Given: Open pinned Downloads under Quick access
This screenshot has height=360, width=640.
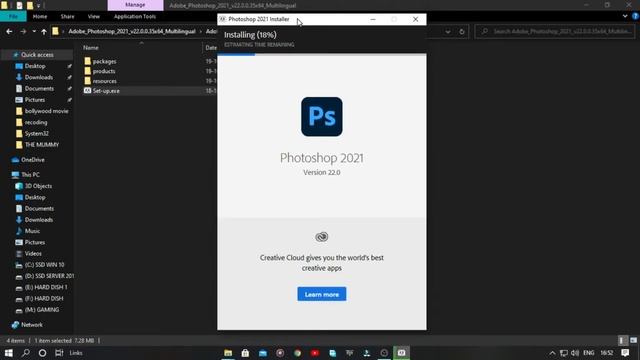Looking at the screenshot, I should pyautogui.click(x=38, y=77).
